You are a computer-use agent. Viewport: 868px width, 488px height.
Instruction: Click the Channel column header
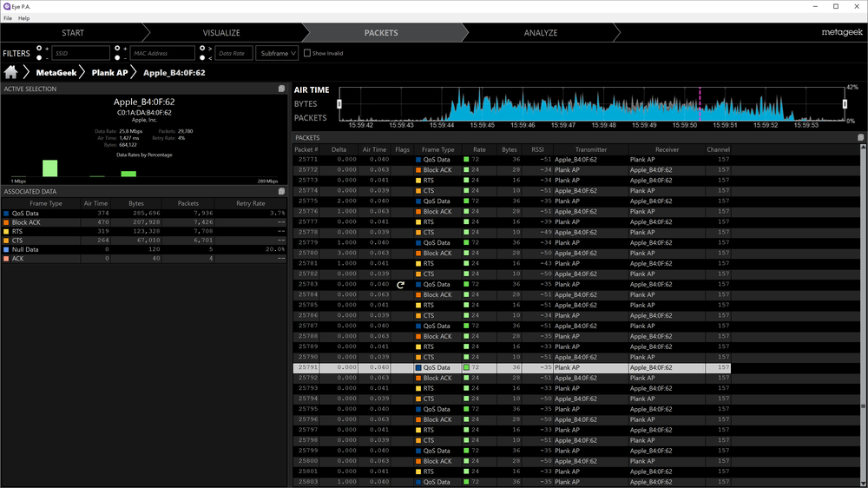(718, 149)
